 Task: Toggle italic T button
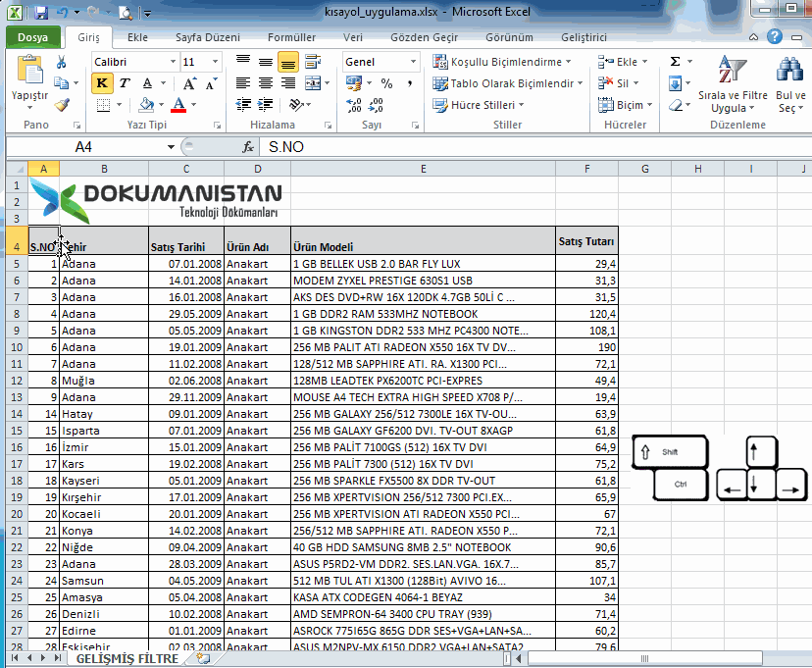click(x=125, y=83)
